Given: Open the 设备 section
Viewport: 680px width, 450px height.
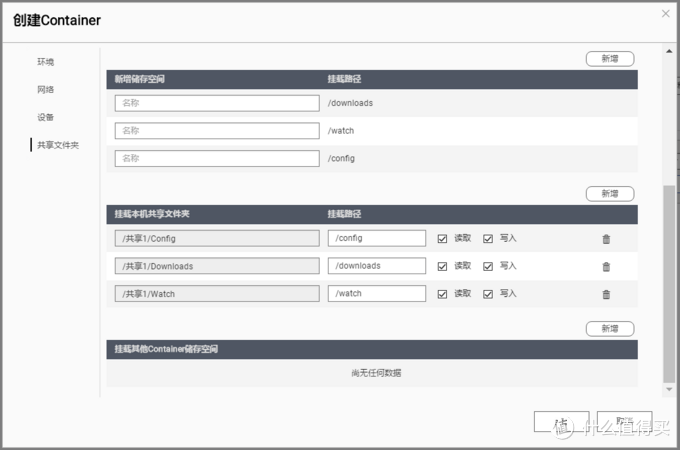Looking at the screenshot, I should 46,117.
